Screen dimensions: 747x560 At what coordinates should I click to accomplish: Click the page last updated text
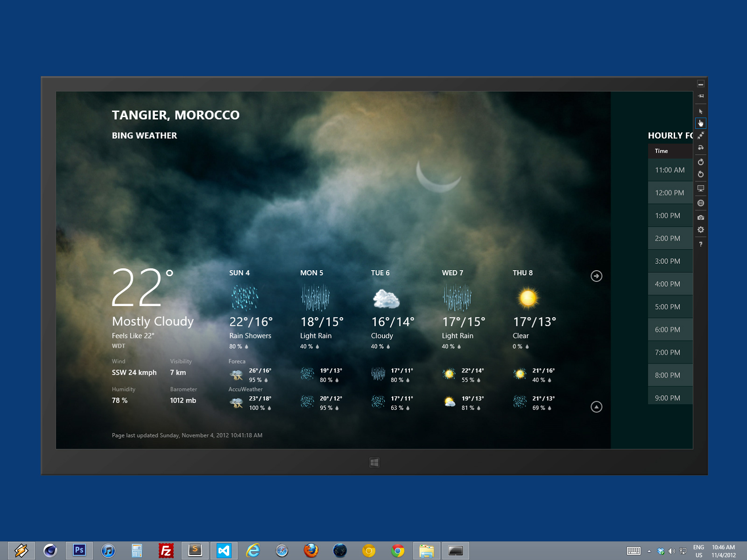point(187,435)
